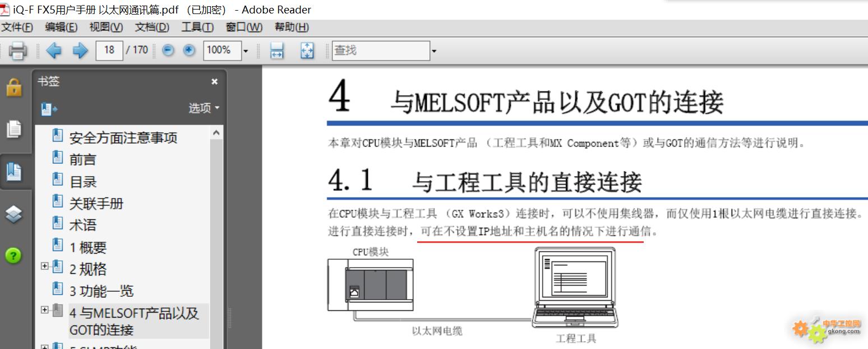Click the 查找 search text field
The image size is (868, 349).
[381, 50]
